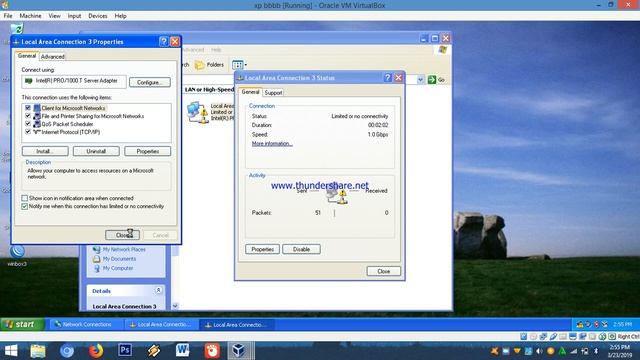The height and width of the screenshot is (360, 640).
Task: Open File Explorer from the host taskbar
Action: 38,351
